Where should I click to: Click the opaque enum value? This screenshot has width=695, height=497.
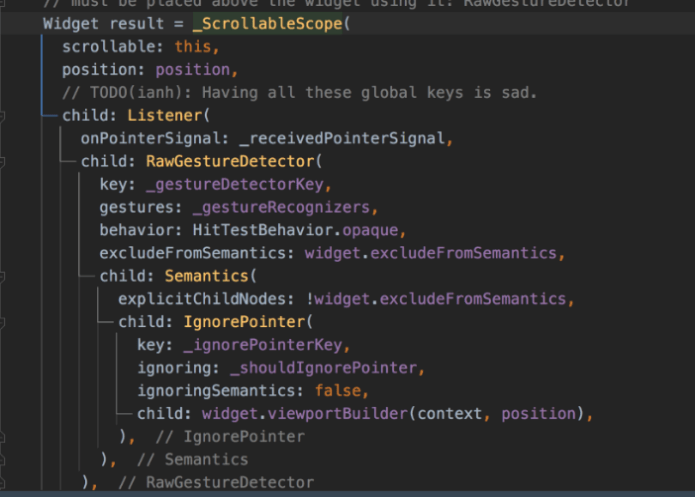[x=370, y=231]
